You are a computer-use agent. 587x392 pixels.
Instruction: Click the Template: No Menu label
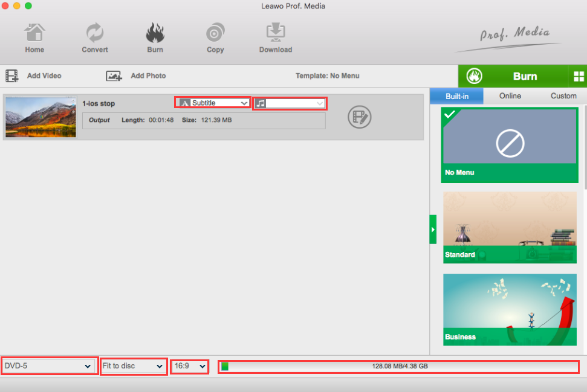point(328,76)
